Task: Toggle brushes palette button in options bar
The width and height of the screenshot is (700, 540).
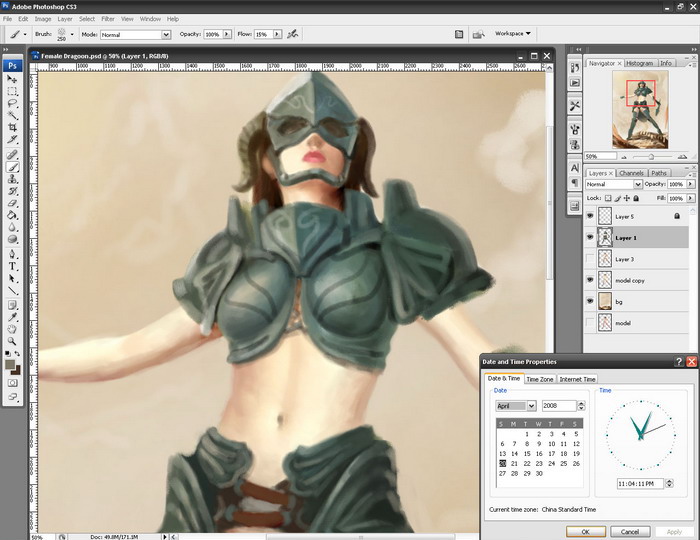Action: pyautogui.click(x=459, y=34)
